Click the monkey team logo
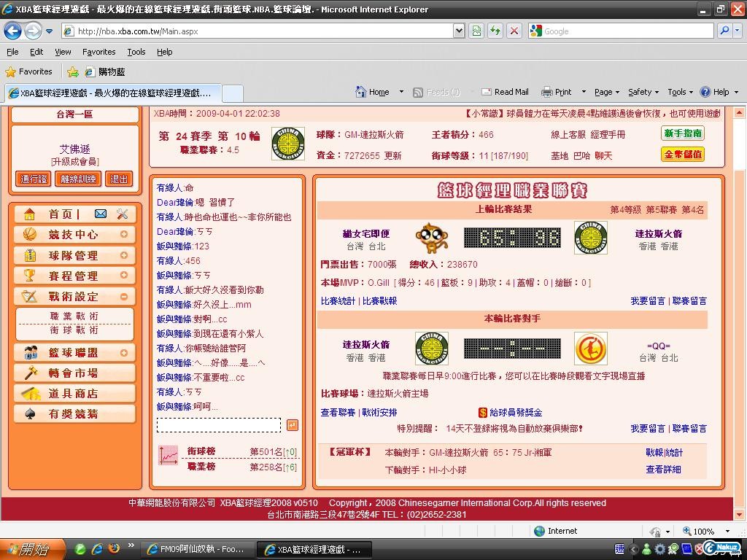The image size is (747, 560). click(x=431, y=238)
